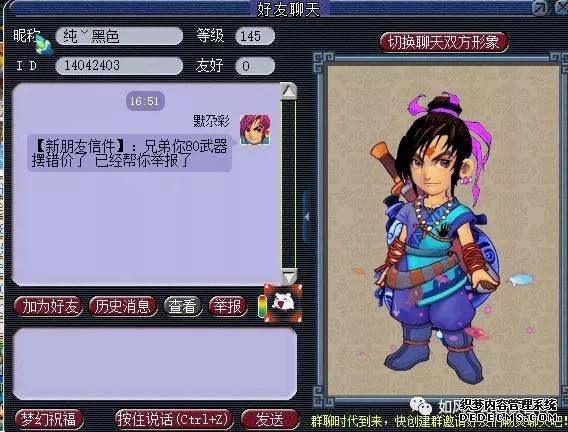Viewport: 568px width, 432px height.
Task: Click the WeChat logo watermark icon
Action: (420, 405)
